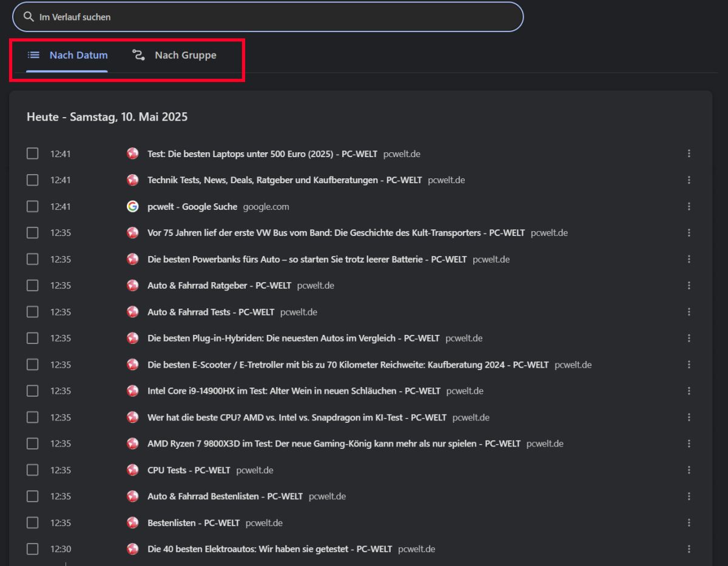The width and height of the screenshot is (728, 566).
Task: Open the CPU Tests - PC-WELT link
Action: (189, 470)
